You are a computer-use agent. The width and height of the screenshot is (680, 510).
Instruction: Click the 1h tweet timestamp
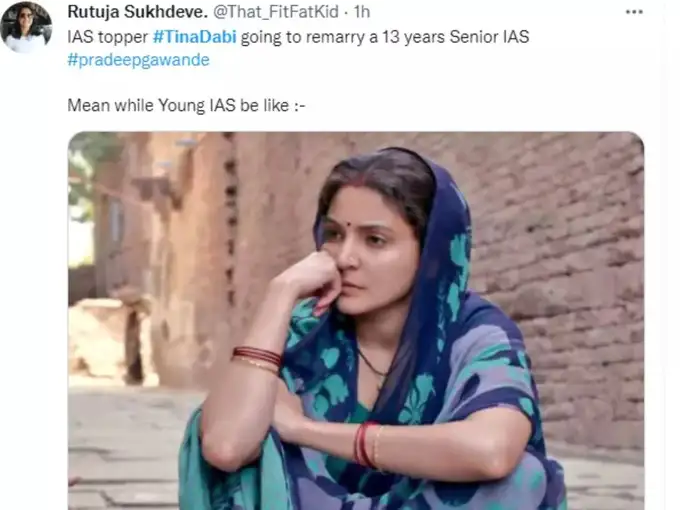pos(362,12)
